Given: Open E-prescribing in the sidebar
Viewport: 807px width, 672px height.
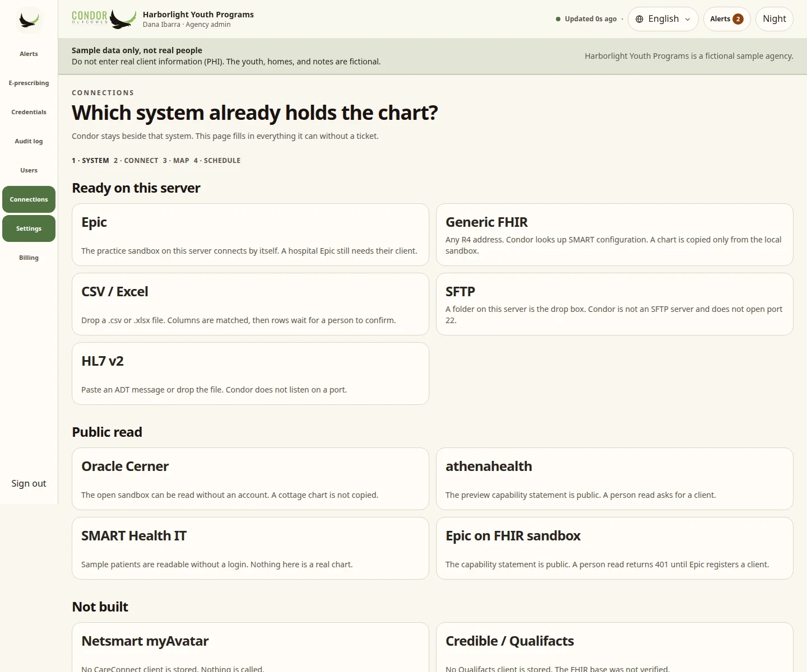Looking at the screenshot, I should tap(29, 83).
